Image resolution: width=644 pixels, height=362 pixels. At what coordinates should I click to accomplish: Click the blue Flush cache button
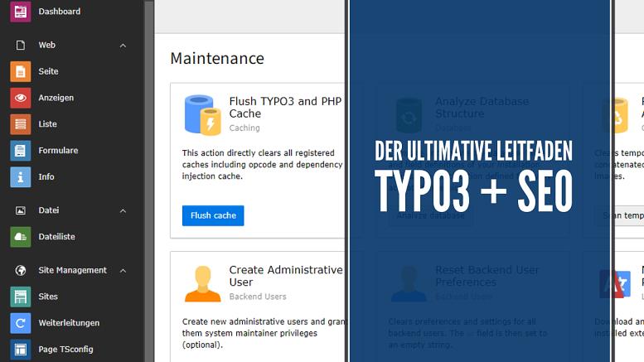[213, 215]
